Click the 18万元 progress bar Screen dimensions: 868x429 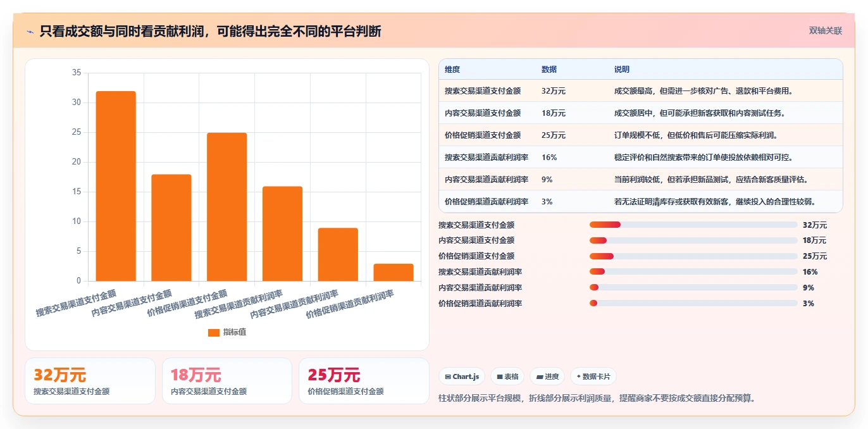tap(693, 240)
